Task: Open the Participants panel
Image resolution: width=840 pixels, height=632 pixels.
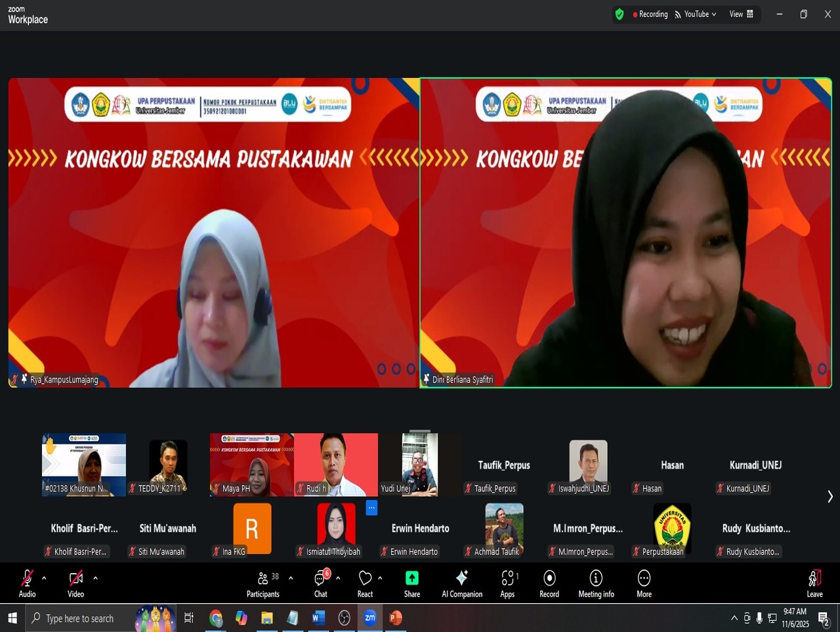Action: click(x=262, y=583)
